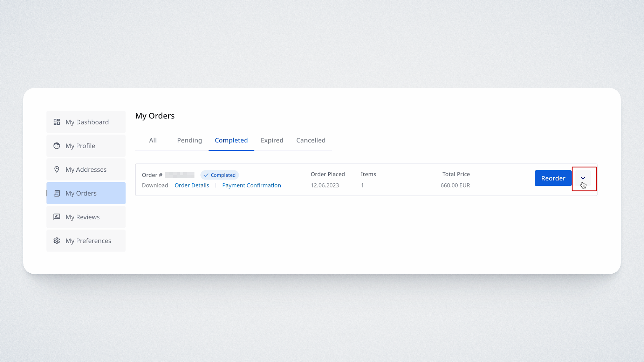The image size is (644, 362).
Task: Click the My Orders page heading
Action: coord(155,116)
